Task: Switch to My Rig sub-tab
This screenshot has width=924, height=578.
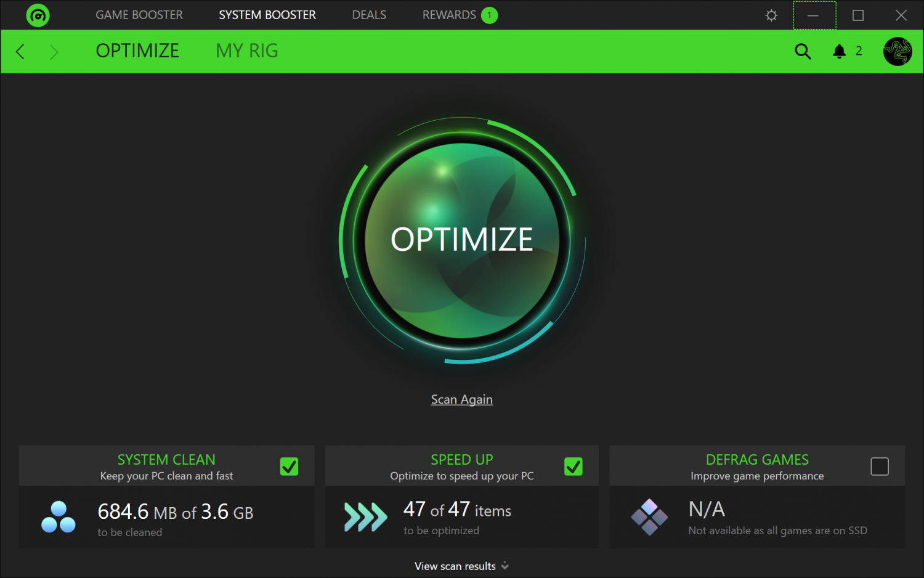Action: (x=247, y=51)
